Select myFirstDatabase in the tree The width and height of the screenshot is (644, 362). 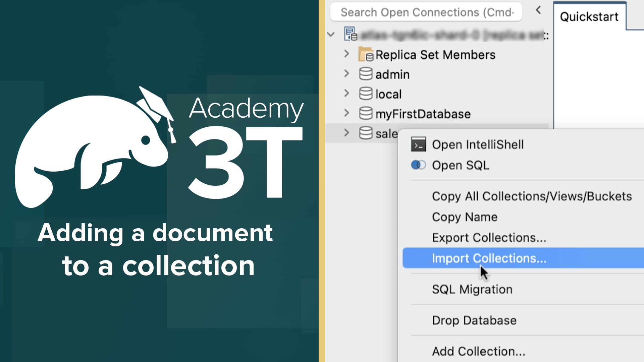point(423,114)
